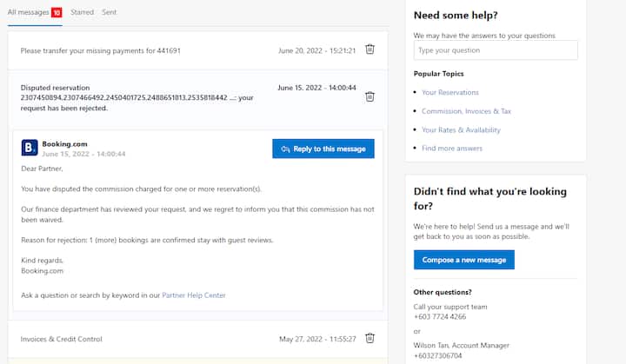Image resolution: width=626 pixels, height=364 pixels.
Task: Open the Your Reservations topic
Action: coord(450,93)
